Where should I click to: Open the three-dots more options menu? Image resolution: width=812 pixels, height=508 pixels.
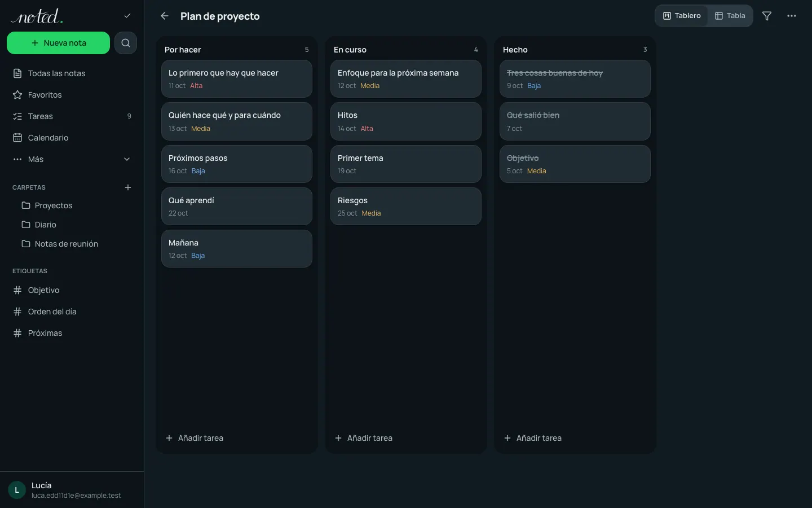792,16
